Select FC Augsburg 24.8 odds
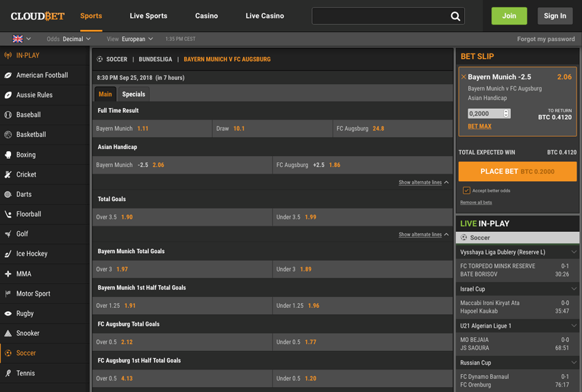This screenshot has height=392, width=582. click(393, 129)
